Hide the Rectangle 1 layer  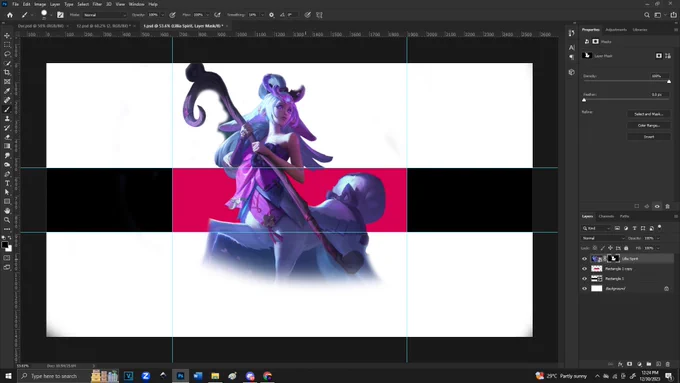tap(584, 279)
